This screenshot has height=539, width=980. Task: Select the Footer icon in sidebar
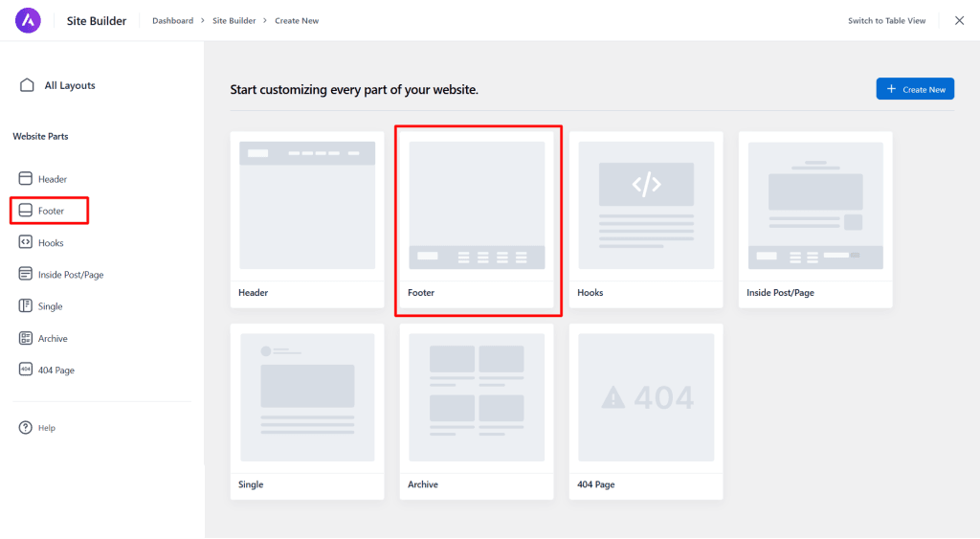[26, 211]
